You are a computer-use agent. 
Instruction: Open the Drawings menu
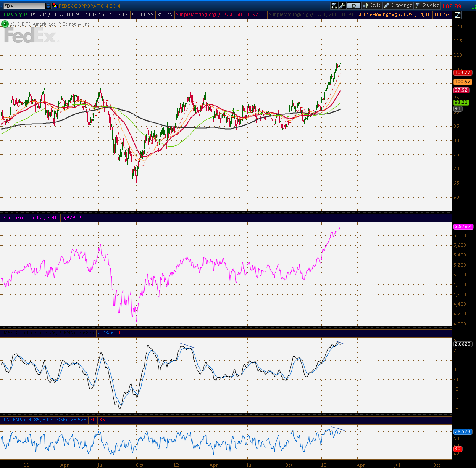tap(398, 5)
